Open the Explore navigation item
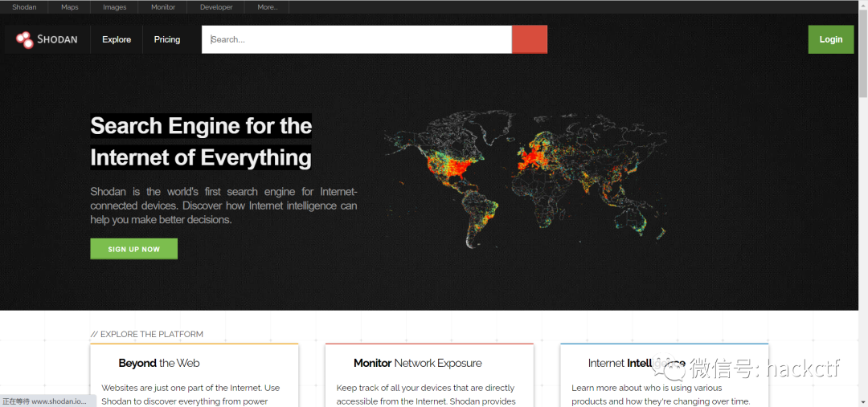Viewport: 868px width, 407px height. [117, 40]
